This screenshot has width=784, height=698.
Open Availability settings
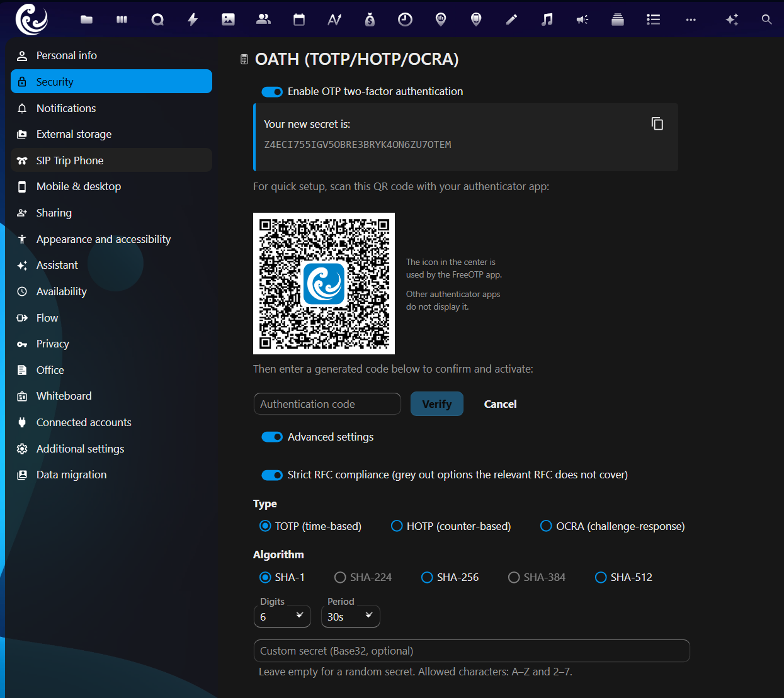(x=111, y=291)
